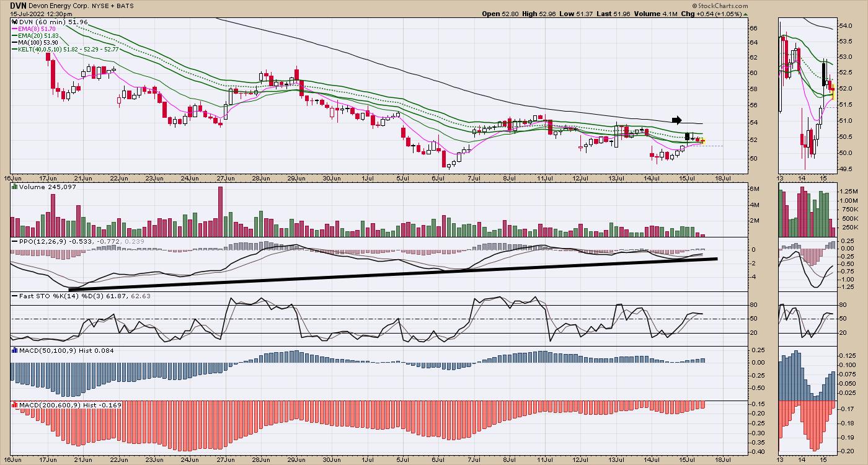Click the 11Jul date label on bottom axis
868x465 pixels.
[544, 461]
